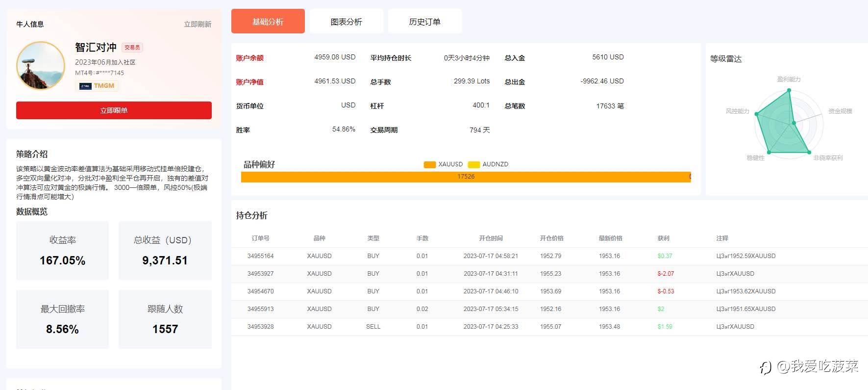Click the watermark logo icon at bottom right

766,367
